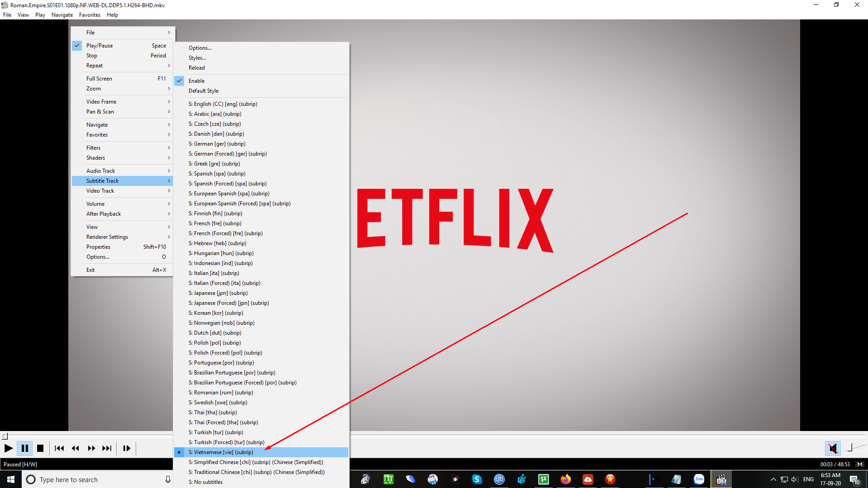Click the 00:03 / 48:53 time display

(x=835, y=464)
